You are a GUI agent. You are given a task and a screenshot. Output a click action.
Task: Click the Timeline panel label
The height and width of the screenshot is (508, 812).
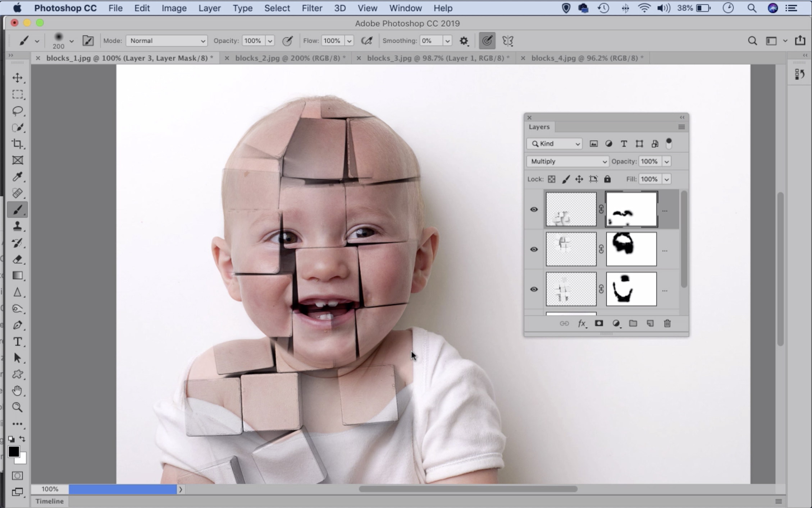pos(49,501)
